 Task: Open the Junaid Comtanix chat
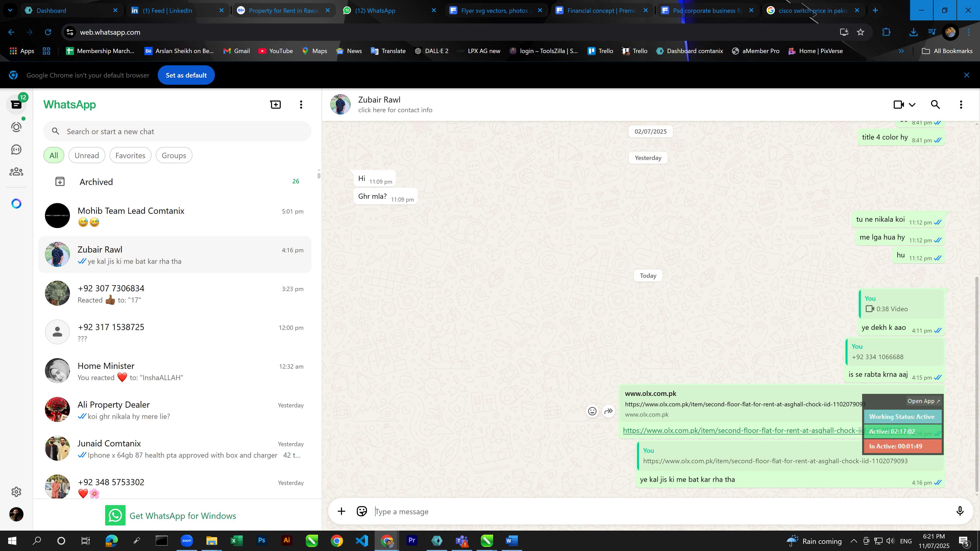pyautogui.click(x=175, y=449)
